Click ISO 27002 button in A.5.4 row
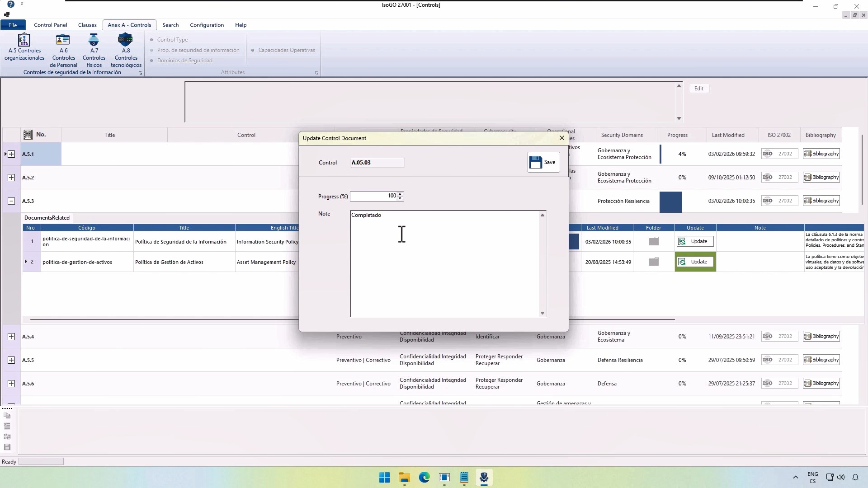The image size is (868, 488). tap(779, 336)
